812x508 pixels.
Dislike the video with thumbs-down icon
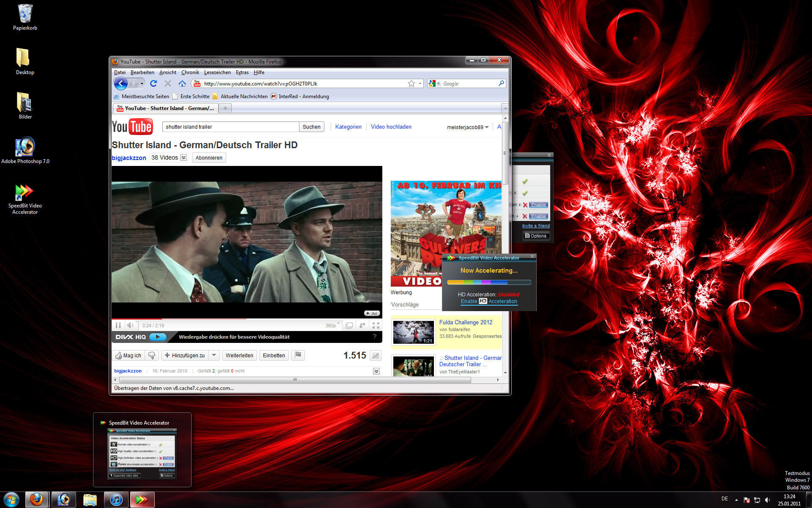152,355
